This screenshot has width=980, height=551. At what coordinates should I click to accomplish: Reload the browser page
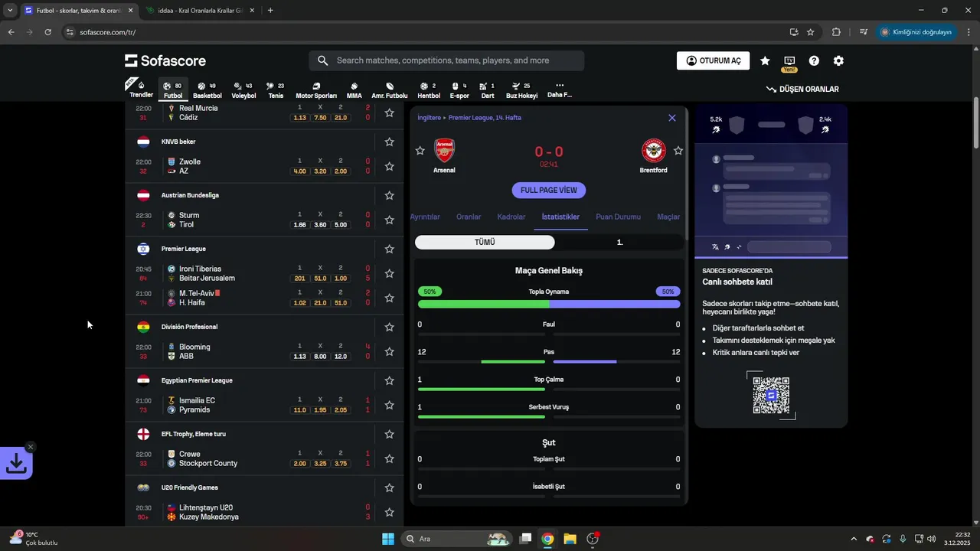(x=47, y=32)
